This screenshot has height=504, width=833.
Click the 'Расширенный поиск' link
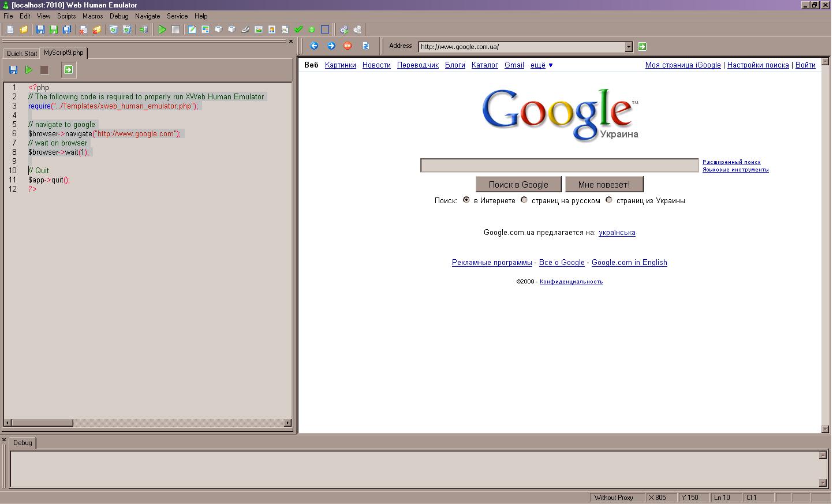(731, 162)
